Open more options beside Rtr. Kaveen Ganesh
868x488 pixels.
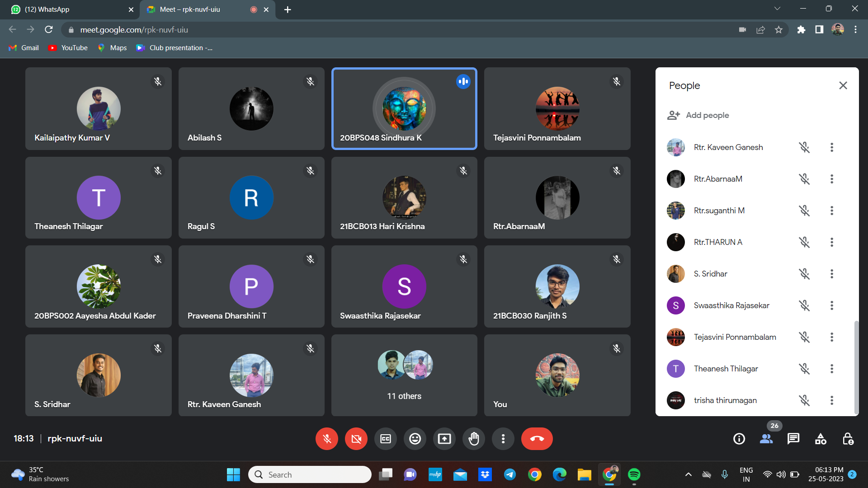pos(831,147)
